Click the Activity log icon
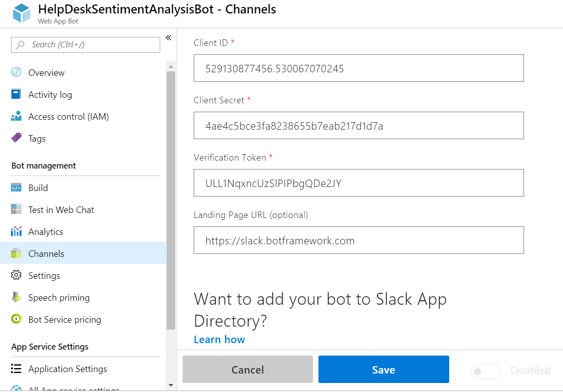The image size is (563, 392). pyautogui.click(x=16, y=94)
